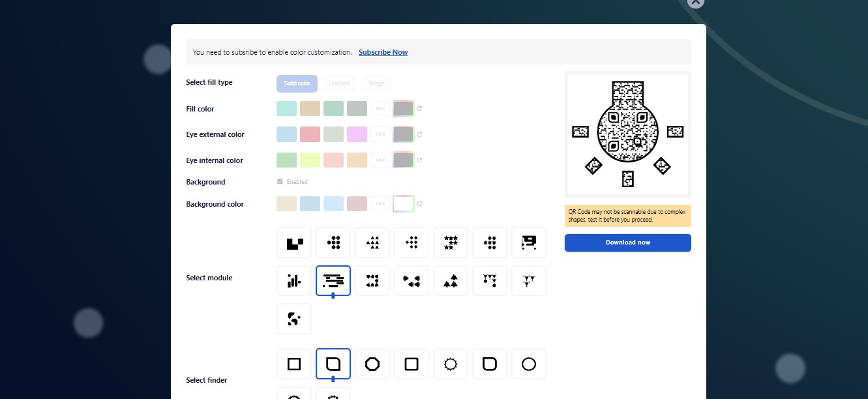Viewport: 868px width, 399px height.
Task: Pick the mint teal Fill color swatch
Action: pos(286,109)
